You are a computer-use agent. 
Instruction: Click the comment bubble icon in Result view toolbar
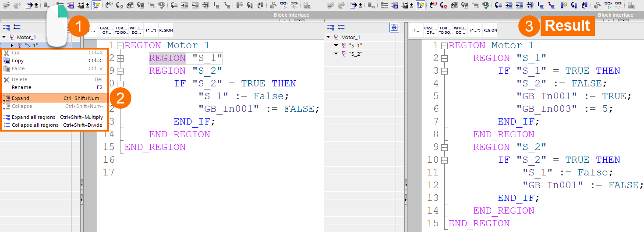[405, 5]
